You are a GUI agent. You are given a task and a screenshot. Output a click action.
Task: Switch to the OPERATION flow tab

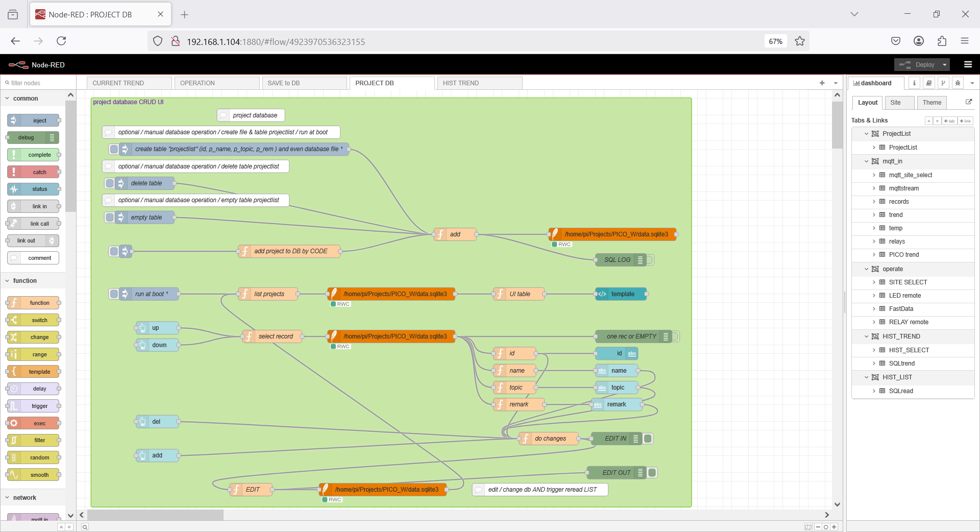(x=217, y=83)
